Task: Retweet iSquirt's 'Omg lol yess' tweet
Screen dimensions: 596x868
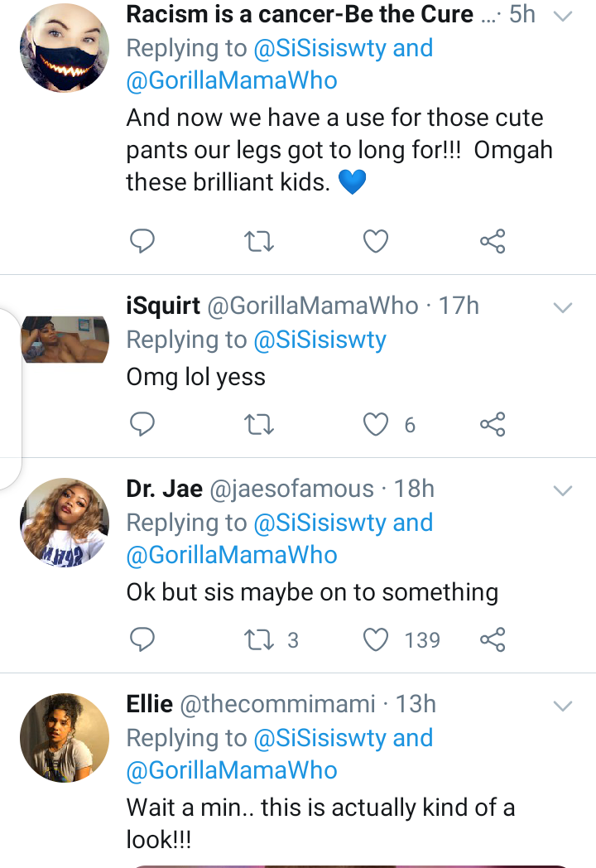Action: (260, 425)
